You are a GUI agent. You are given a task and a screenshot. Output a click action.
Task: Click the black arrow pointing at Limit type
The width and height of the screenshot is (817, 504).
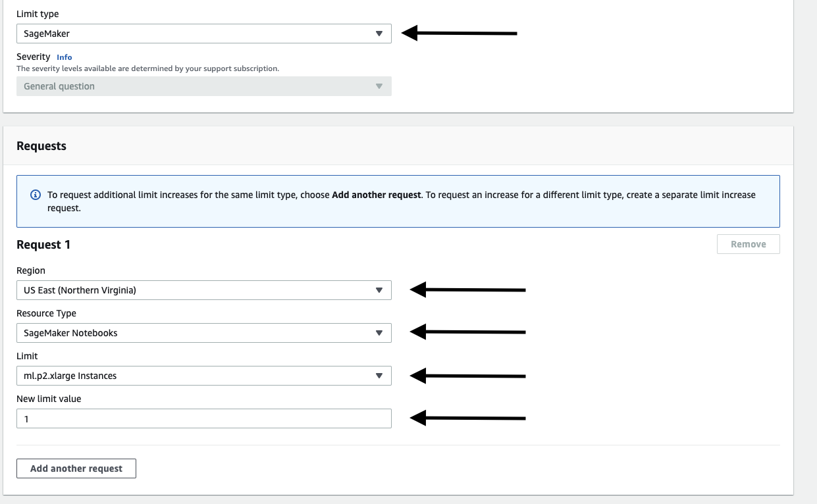point(460,33)
